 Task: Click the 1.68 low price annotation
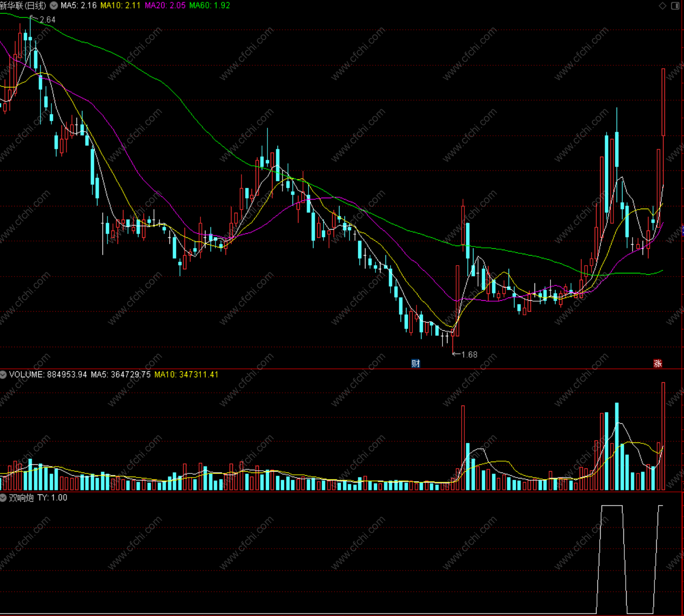click(x=469, y=354)
